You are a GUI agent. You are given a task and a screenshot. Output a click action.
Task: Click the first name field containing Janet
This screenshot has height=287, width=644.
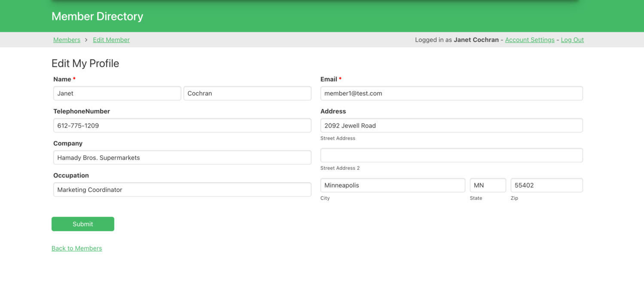pyautogui.click(x=117, y=93)
